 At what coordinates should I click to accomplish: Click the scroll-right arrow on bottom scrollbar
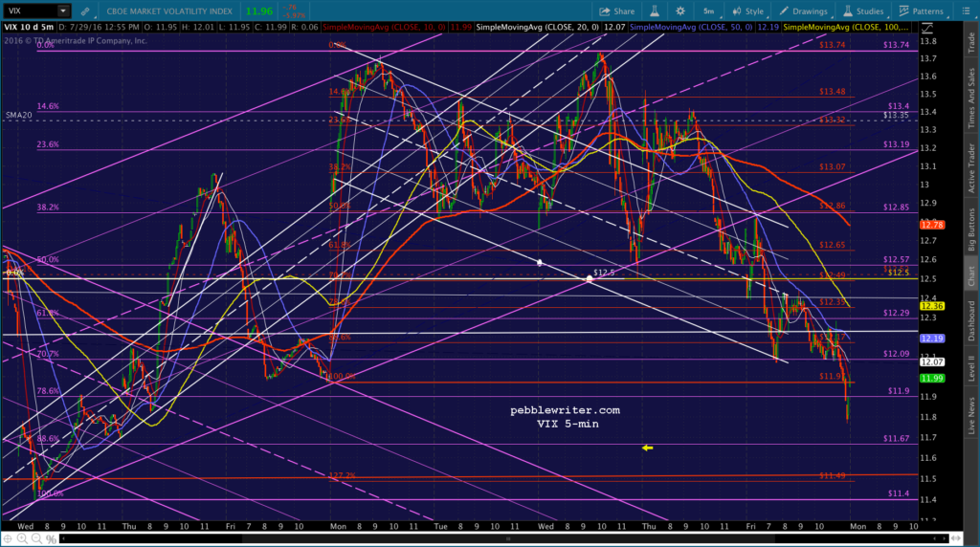coord(944,538)
